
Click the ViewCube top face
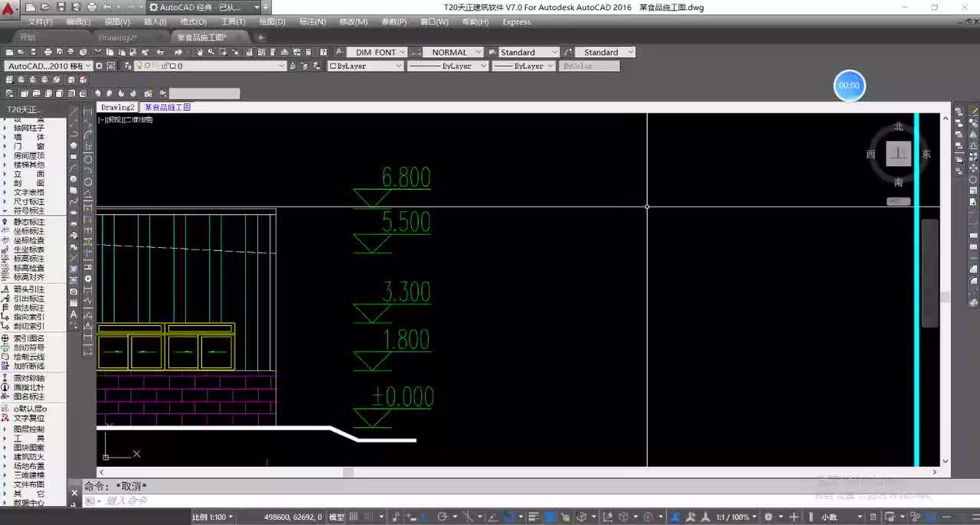click(899, 154)
